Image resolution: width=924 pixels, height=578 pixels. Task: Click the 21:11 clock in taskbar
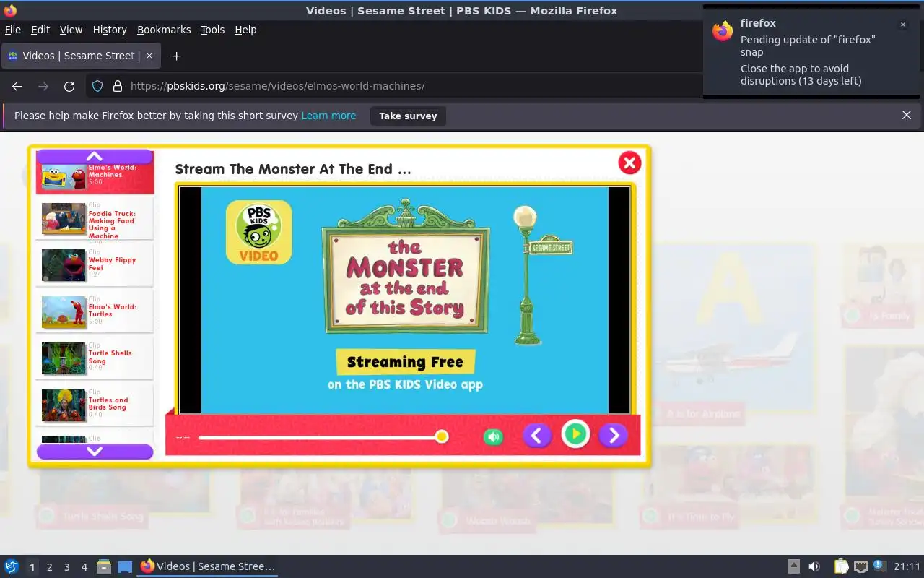[907, 566]
